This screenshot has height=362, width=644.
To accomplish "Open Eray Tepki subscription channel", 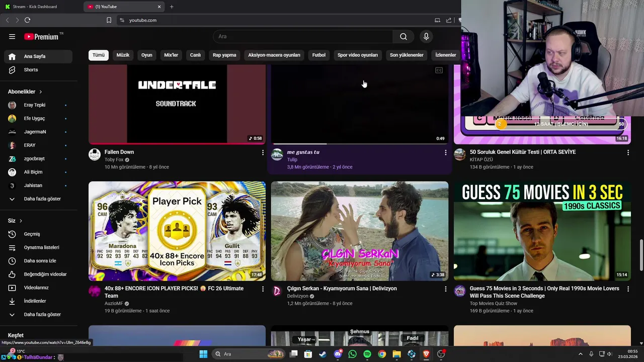I will coord(38,105).
